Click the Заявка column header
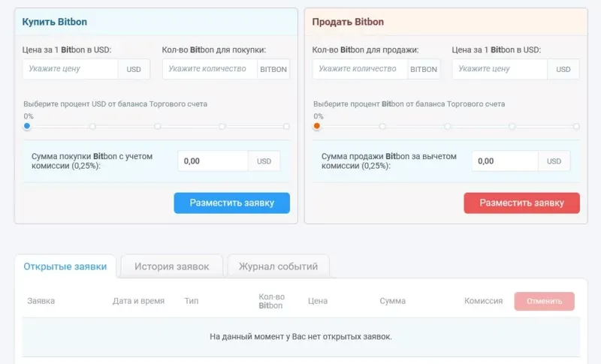The height and width of the screenshot is (364, 601). click(x=41, y=301)
